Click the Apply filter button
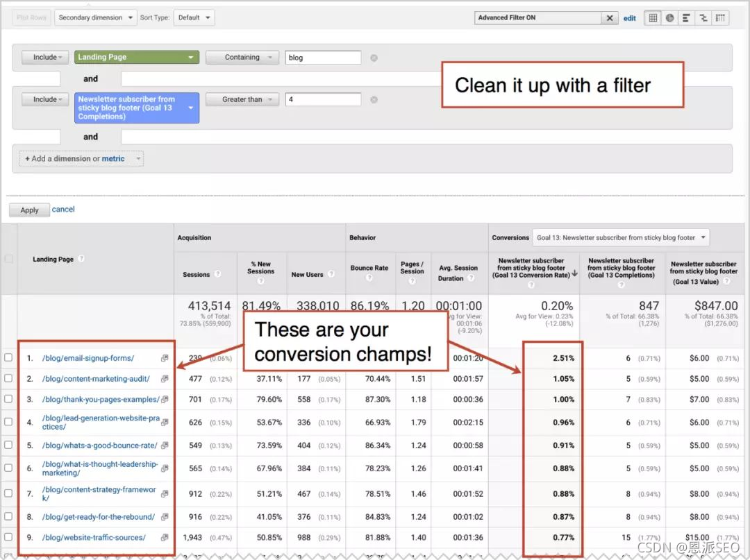The width and height of the screenshot is (750, 560). pos(29,210)
